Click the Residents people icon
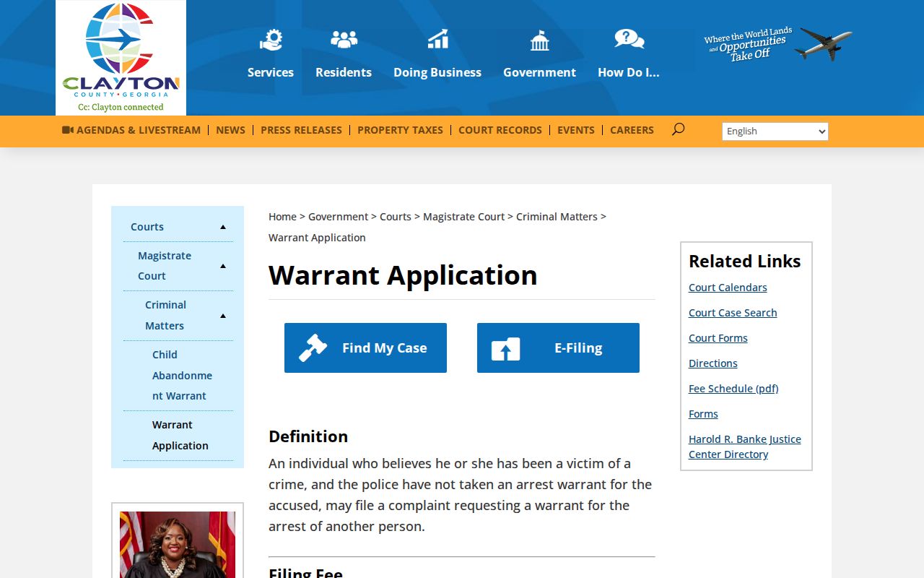The height and width of the screenshot is (578, 924). coord(344,39)
